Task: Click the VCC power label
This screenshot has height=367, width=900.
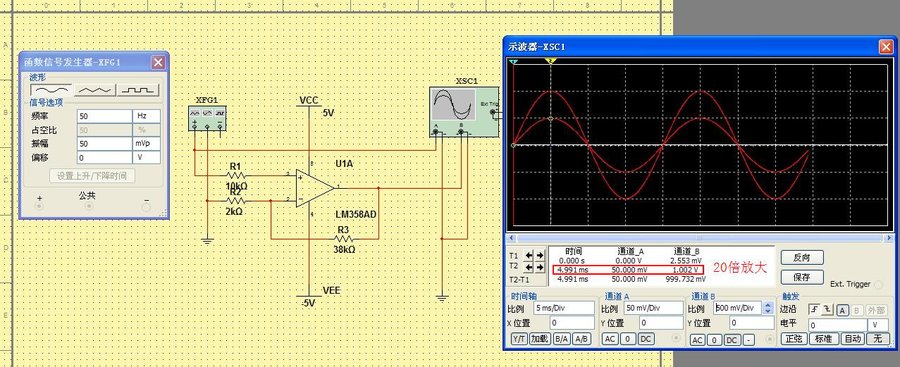Action: tap(309, 101)
